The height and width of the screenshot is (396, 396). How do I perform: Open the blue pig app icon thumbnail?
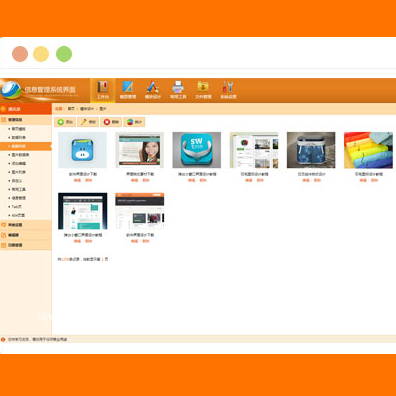[x=82, y=150]
